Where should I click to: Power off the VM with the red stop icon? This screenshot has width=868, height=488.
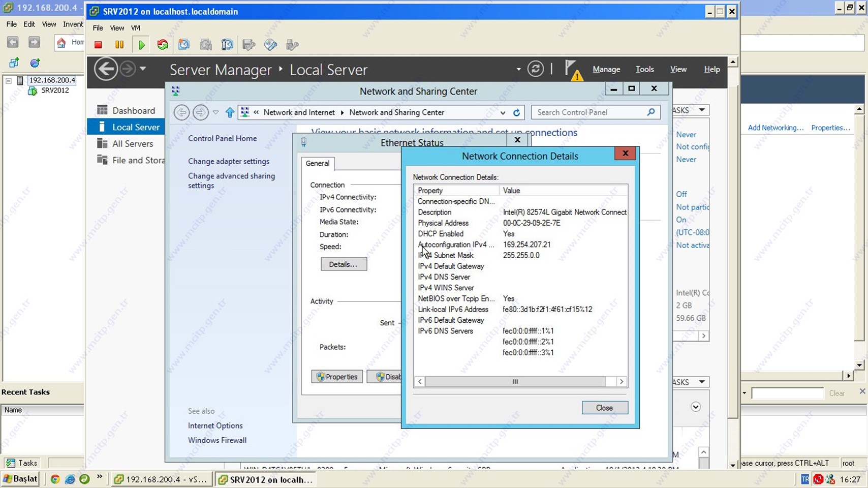[98, 45]
